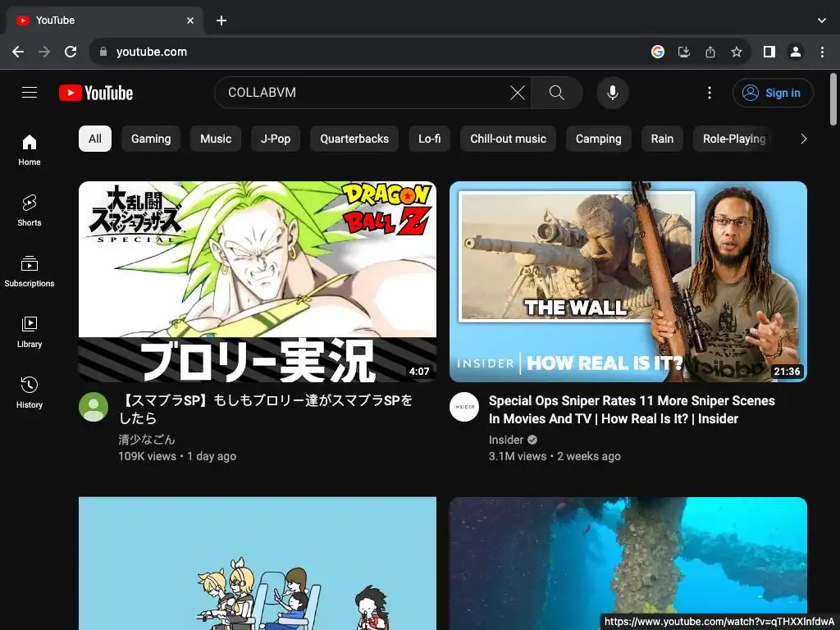
Task: Open Chrome three-dot menu
Action: pyautogui.click(x=822, y=52)
